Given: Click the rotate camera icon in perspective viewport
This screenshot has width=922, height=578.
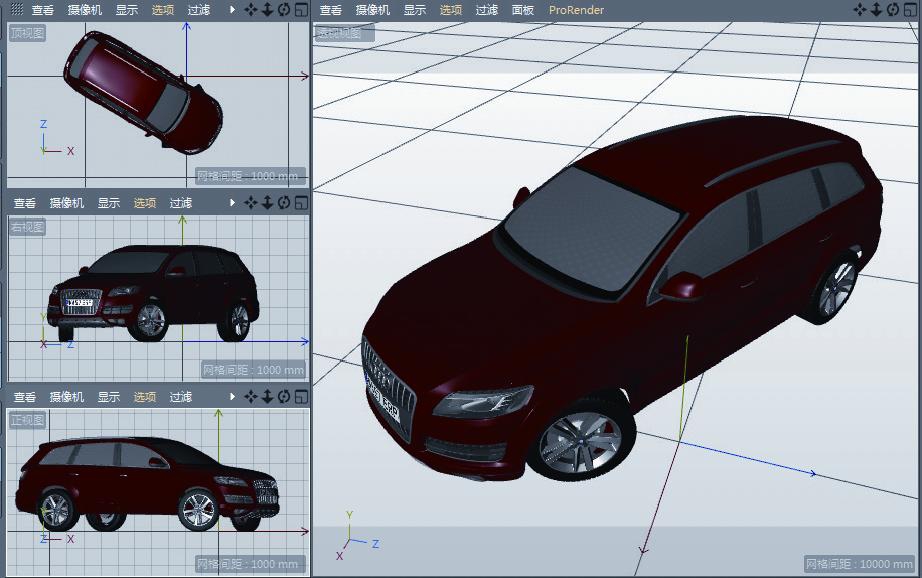Looking at the screenshot, I should pos(893,9).
